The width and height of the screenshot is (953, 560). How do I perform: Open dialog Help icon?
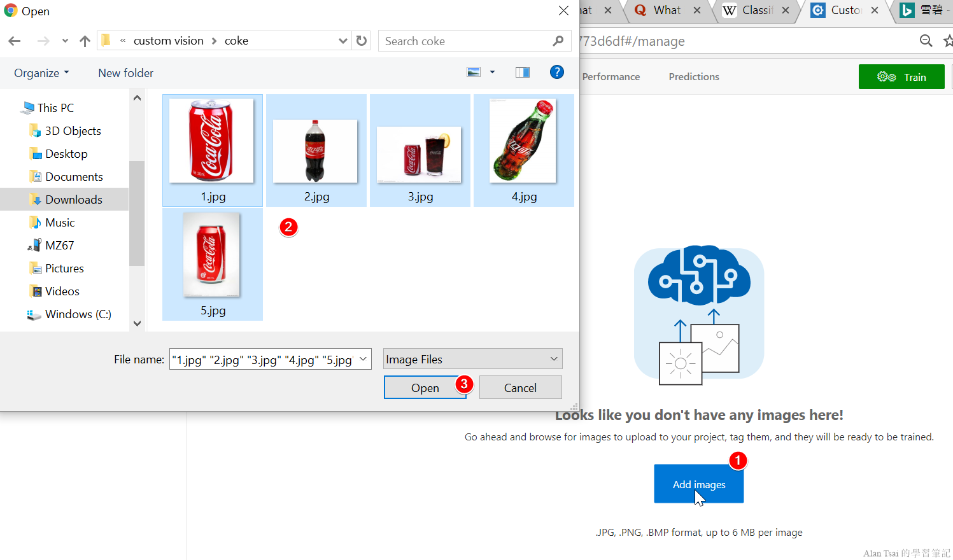pos(557,72)
